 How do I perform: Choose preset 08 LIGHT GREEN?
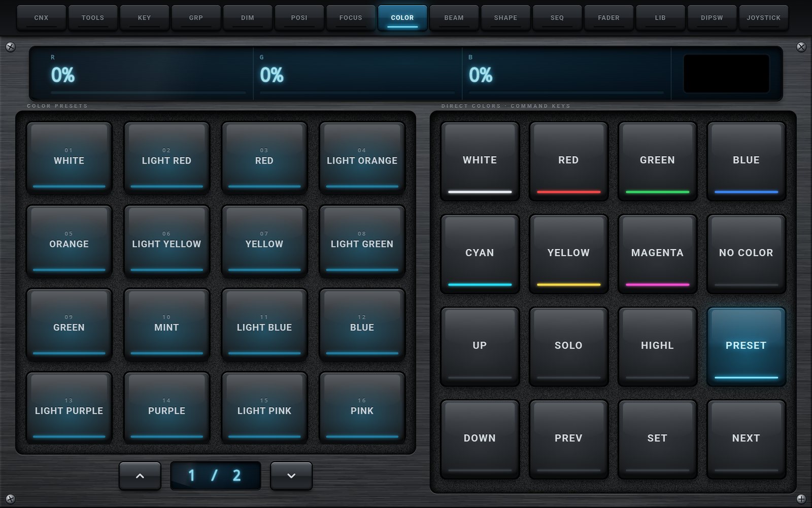[x=362, y=241]
